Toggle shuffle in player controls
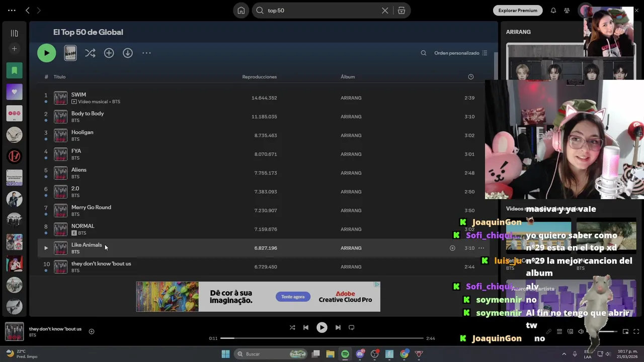The height and width of the screenshot is (362, 644). 292,327
